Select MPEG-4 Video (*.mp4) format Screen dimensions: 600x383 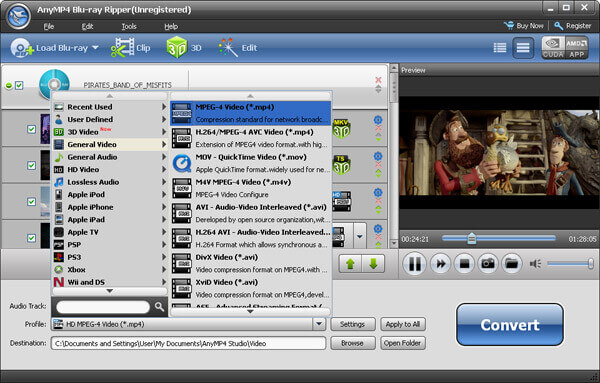[251, 113]
